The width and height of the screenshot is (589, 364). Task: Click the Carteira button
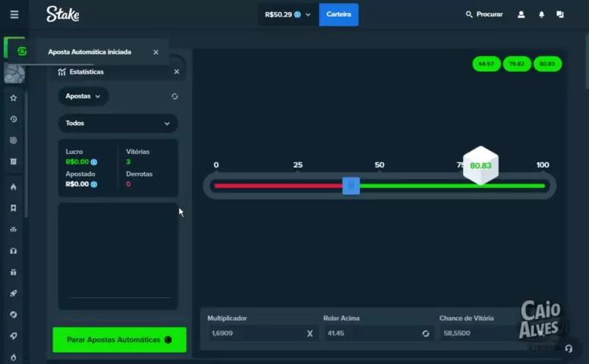(x=339, y=14)
